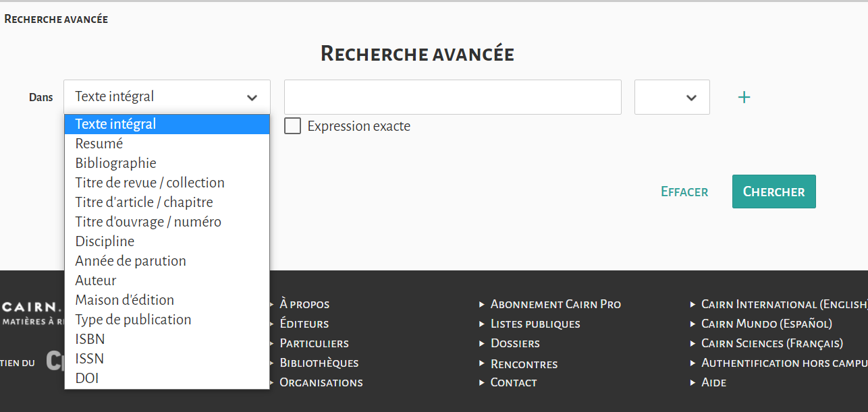Image resolution: width=868 pixels, height=412 pixels.
Task: Pick Titre d'article / chapitre option
Action: coord(144,202)
